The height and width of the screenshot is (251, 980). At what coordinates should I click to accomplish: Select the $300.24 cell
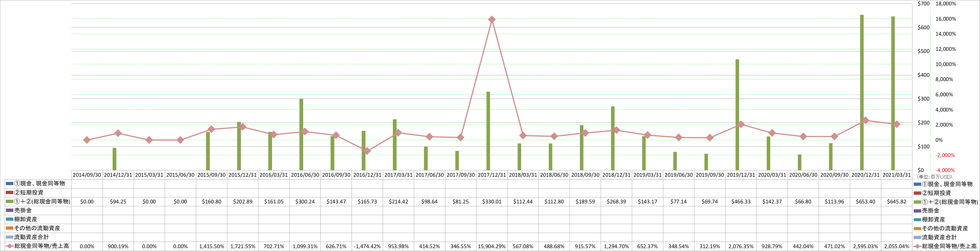305,202
